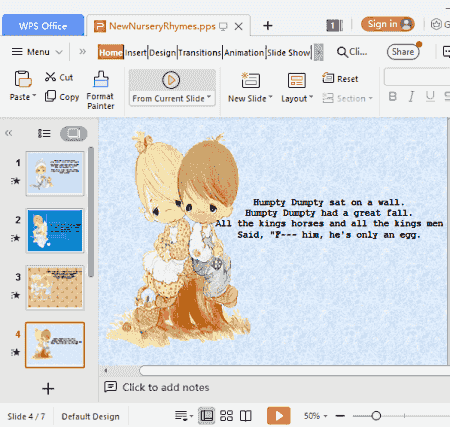Open the Slide Show tab

point(289,52)
